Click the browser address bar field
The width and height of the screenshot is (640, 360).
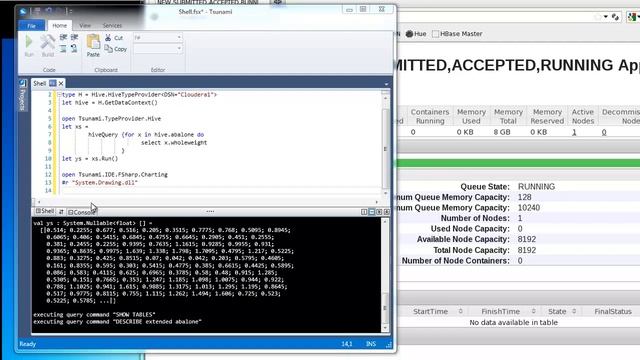coord(496,17)
